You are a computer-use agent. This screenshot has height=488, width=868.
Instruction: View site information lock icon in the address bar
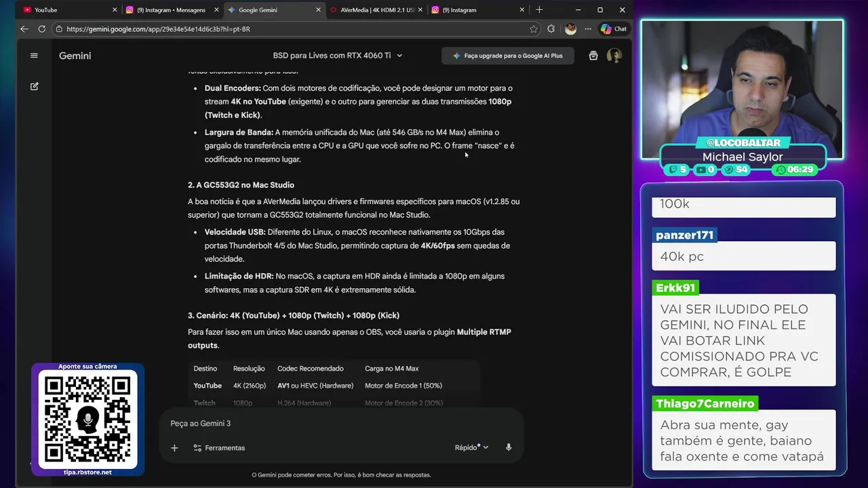tap(59, 29)
